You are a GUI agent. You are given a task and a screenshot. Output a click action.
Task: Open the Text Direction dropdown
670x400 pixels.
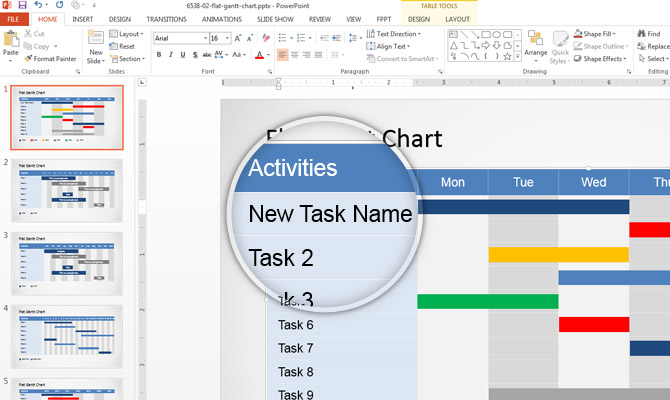394,33
